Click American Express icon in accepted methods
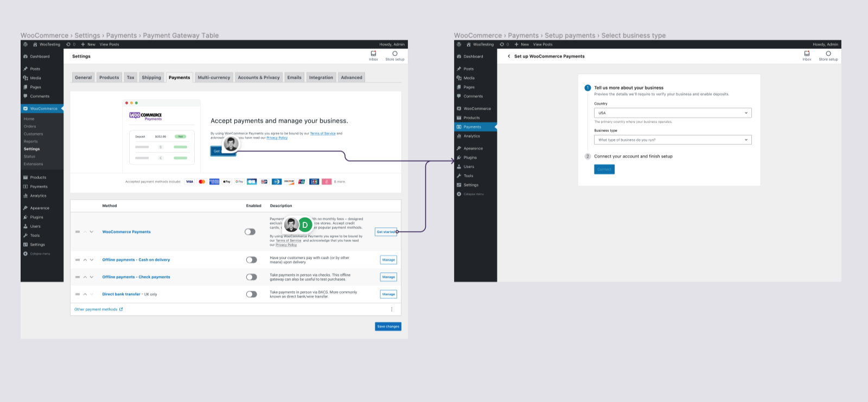 (x=214, y=182)
